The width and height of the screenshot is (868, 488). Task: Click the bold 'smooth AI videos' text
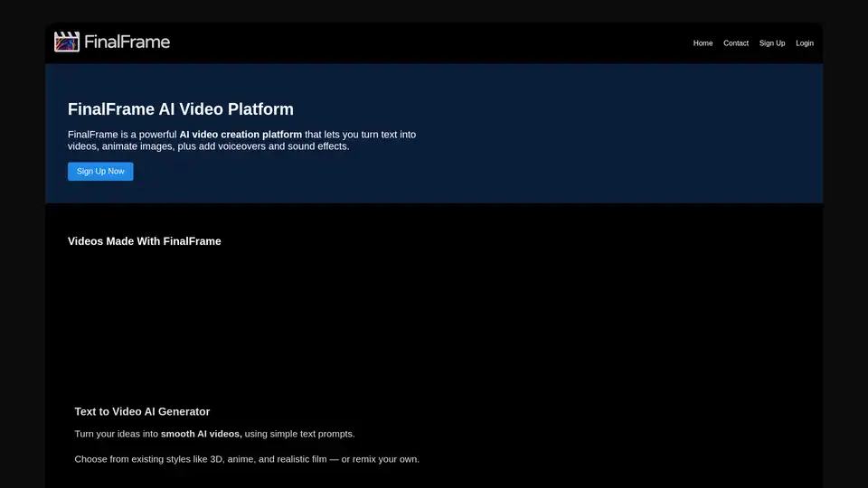(x=202, y=434)
